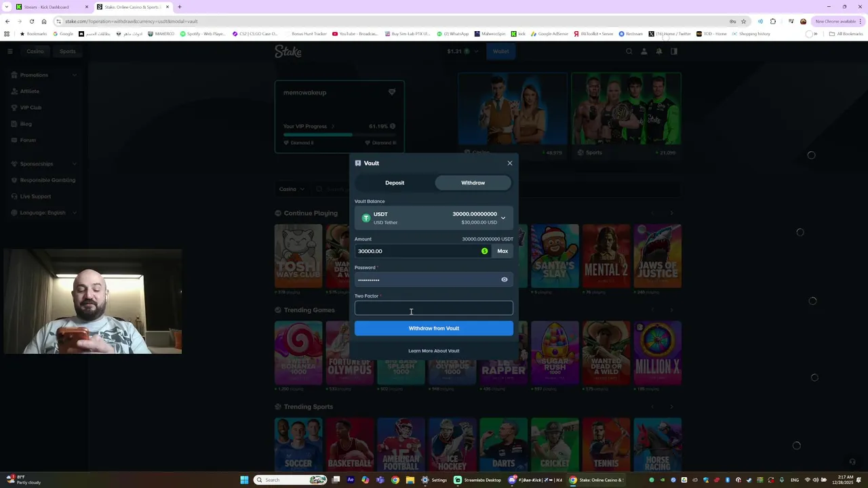Open File Explorer from taskbar

pos(410,480)
